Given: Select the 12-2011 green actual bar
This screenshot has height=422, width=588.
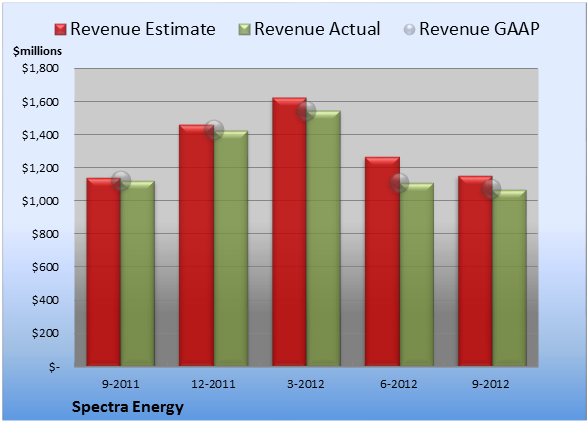Looking at the screenshot, I should tap(231, 248).
